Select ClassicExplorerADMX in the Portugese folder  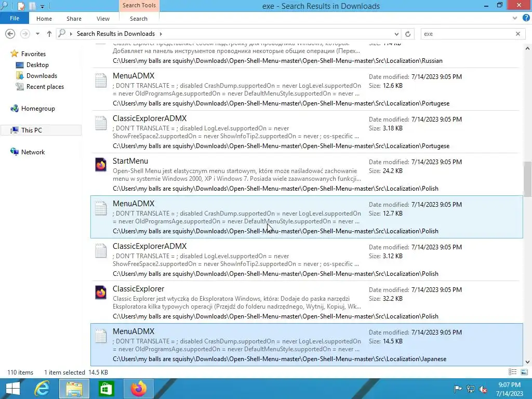click(x=307, y=132)
